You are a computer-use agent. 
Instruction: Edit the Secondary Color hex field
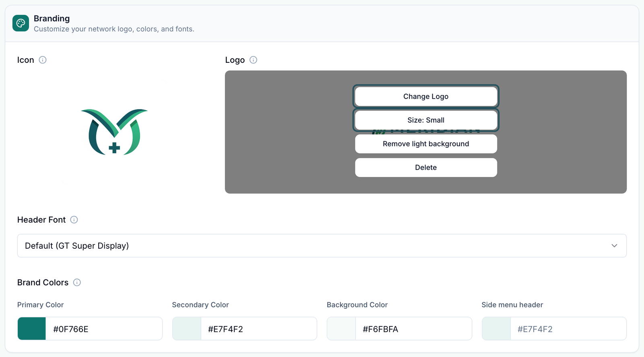(259, 329)
